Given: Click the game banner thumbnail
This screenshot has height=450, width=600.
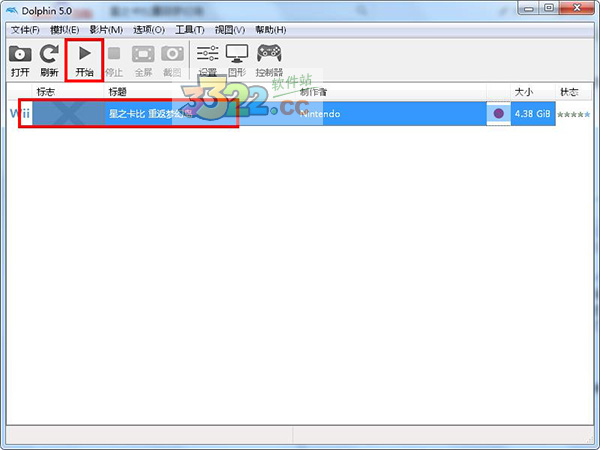Looking at the screenshot, I should click(68, 113).
